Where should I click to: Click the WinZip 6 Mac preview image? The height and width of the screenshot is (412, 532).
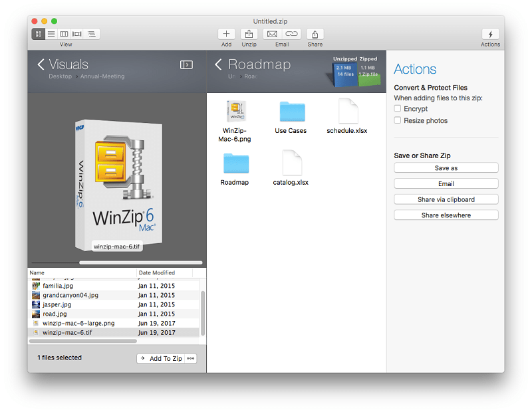point(119,185)
